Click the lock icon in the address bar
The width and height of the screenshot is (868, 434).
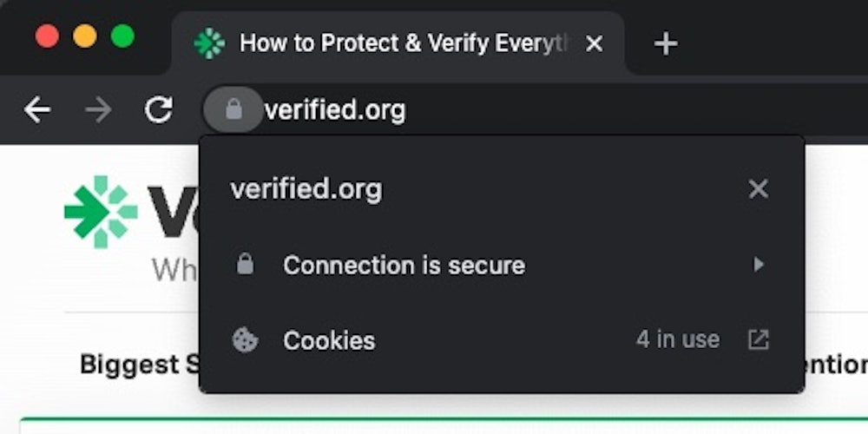click(233, 109)
